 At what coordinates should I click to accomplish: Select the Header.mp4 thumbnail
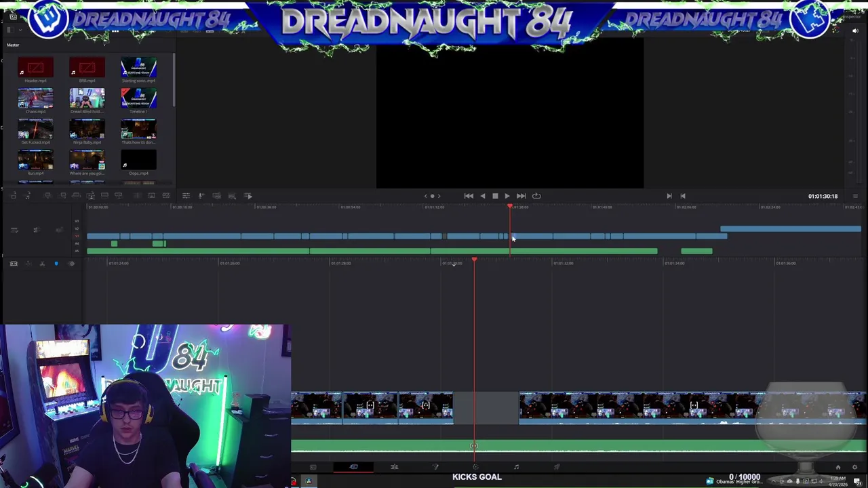[35, 68]
